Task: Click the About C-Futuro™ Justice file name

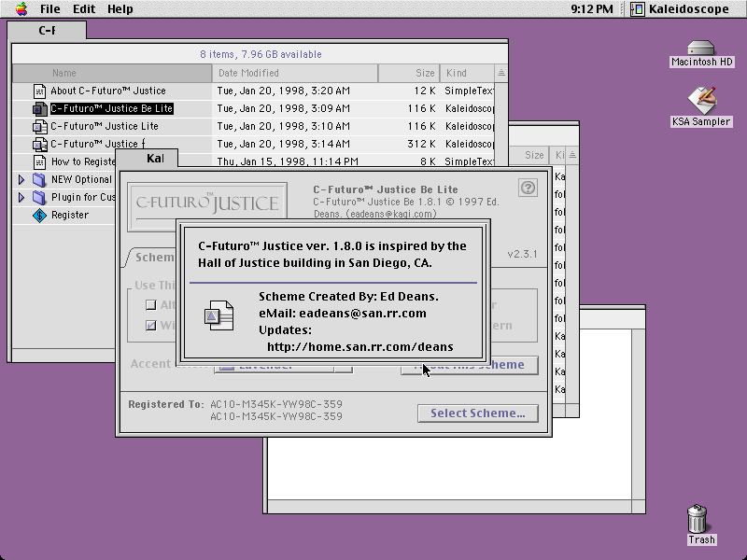Action: click(x=108, y=91)
